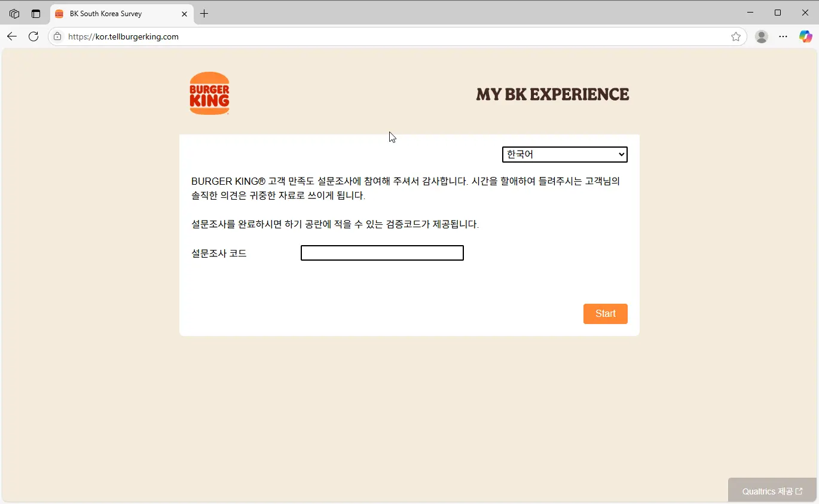Open the browser settings ellipsis menu
The width and height of the screenshot is (819, 504).
click(x=783, y=36)
